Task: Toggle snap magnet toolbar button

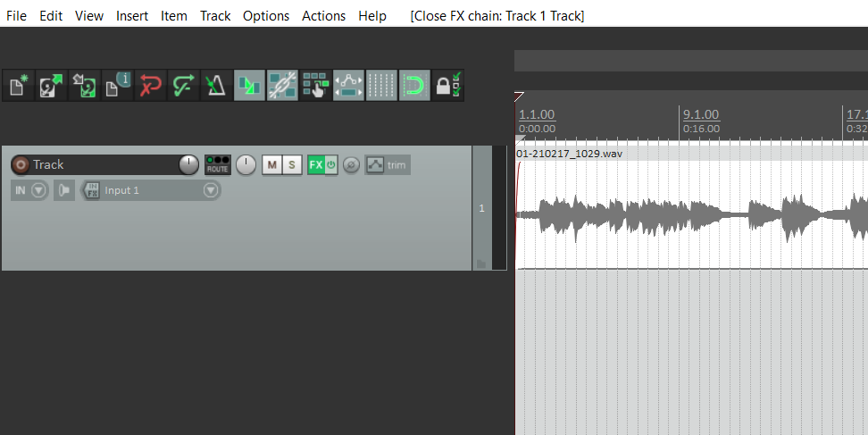Action: click(414, 86)
